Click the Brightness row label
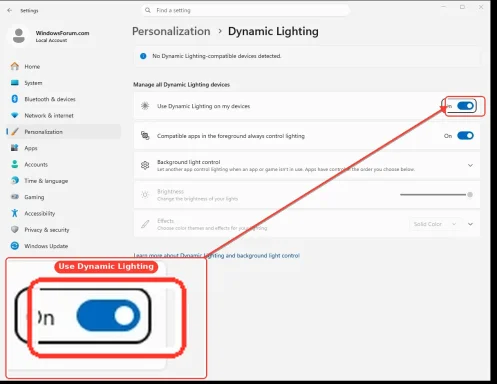This screenshot has width=497, height=384. pos(170,191)
